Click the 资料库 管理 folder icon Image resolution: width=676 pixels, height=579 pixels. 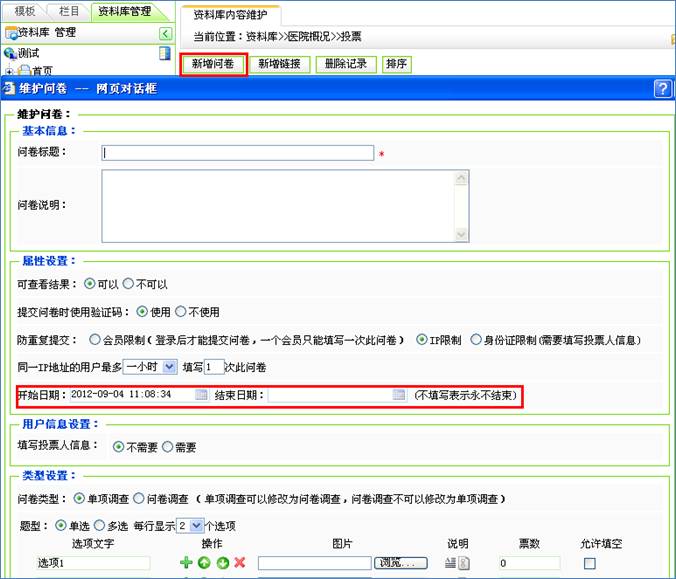point(11,33)
